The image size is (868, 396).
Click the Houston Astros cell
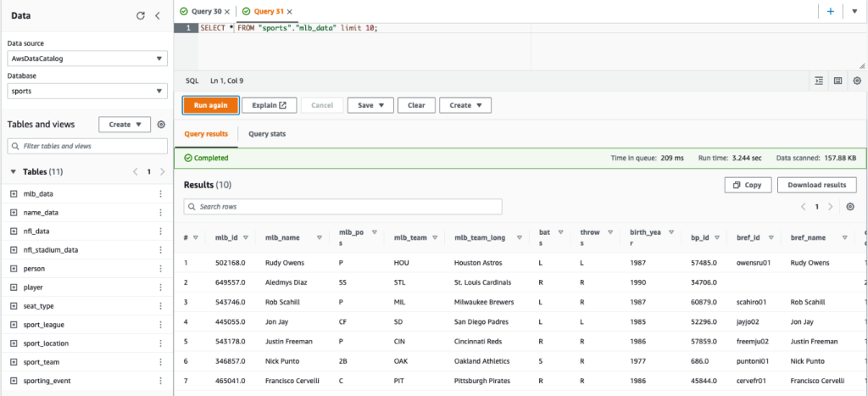pyautogui.click(x=479, y=263)
